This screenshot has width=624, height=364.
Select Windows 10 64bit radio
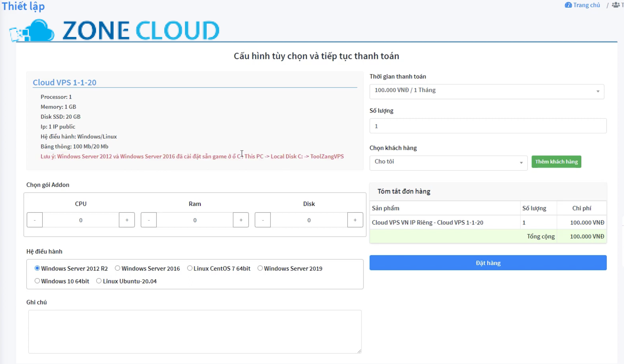(x=37, y=281)
